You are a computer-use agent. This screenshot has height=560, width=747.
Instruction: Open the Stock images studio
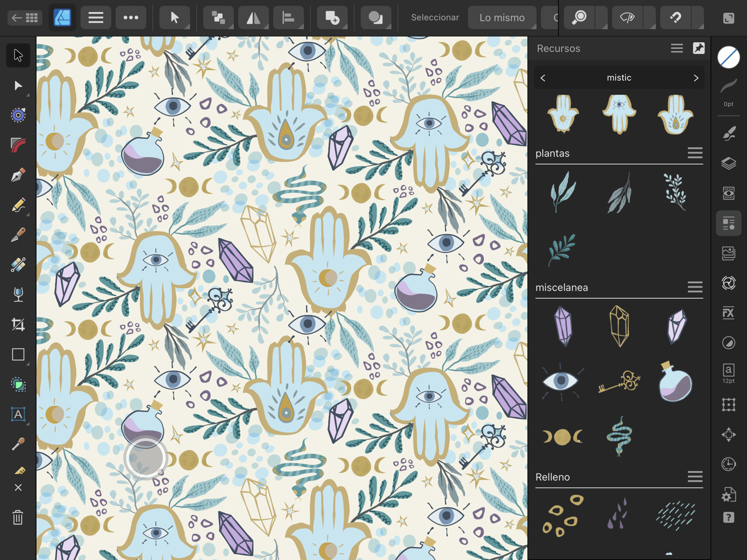(x=729, y=253)
